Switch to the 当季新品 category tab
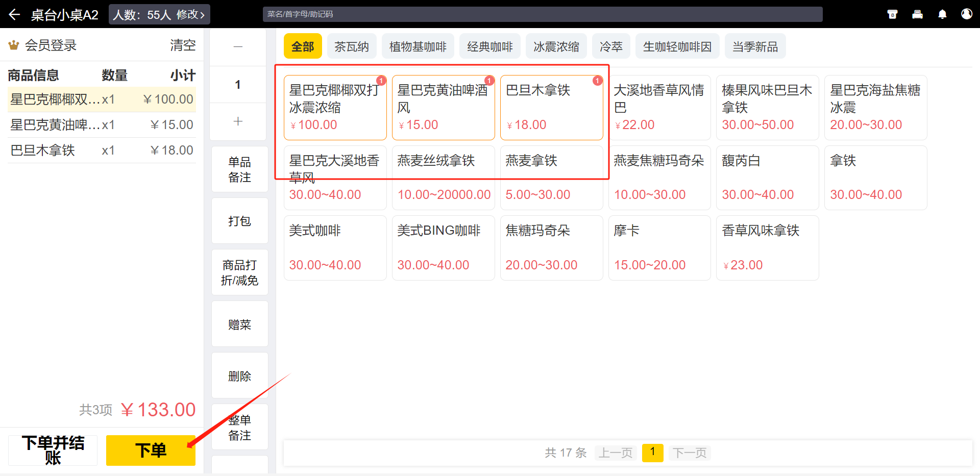 point(755,46)
